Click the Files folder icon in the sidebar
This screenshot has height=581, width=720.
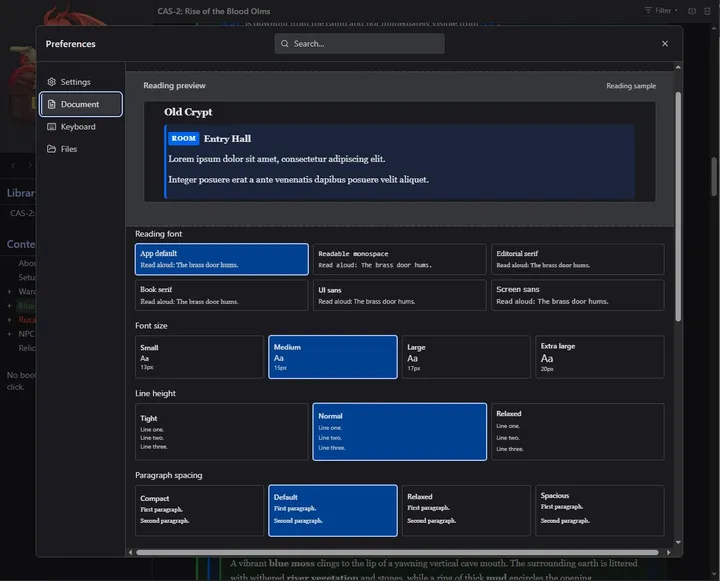pyautogui.click(x=51, y=149)
